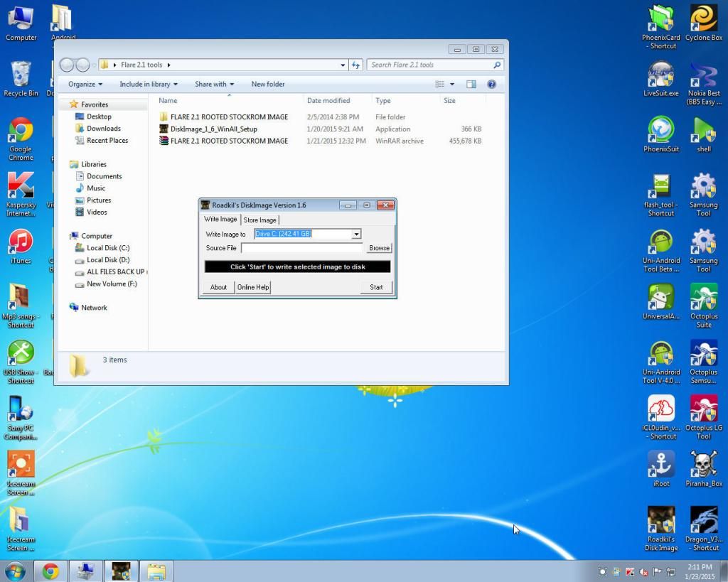Viewport: 728px width, 582px height.
Task: Open the PhoenixSuit desktop icon
Action: point(661,131)
